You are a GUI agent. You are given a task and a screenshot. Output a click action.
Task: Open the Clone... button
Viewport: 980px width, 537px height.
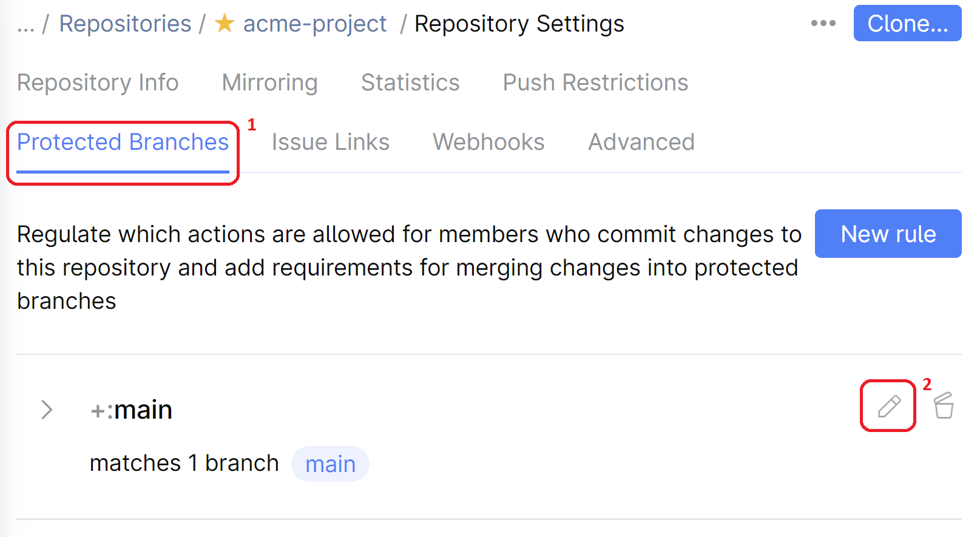[x=907, y=24]
